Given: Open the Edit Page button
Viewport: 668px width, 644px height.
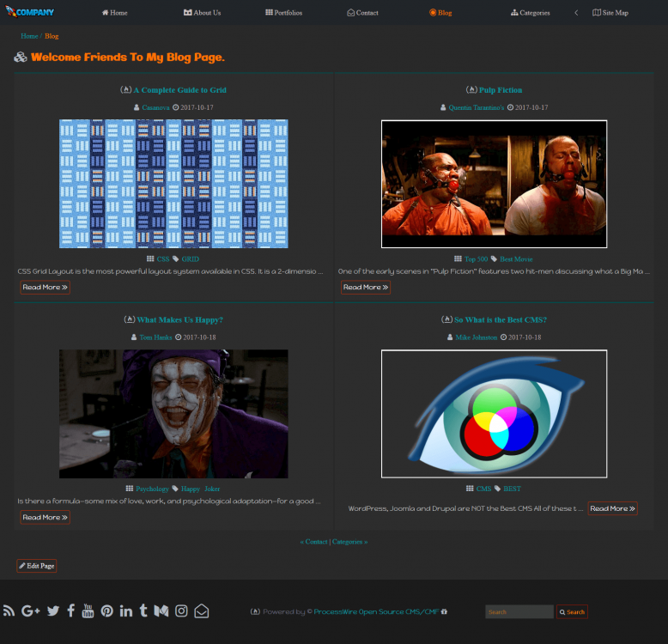Looking at the screenshot, I should [36, 566].
